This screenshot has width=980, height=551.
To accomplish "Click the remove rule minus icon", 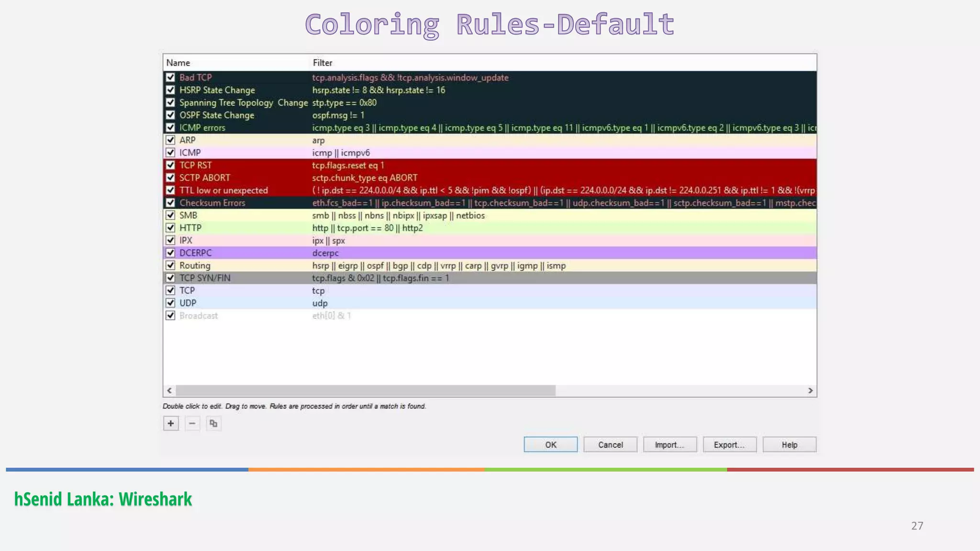I will [x=192, y=423].
